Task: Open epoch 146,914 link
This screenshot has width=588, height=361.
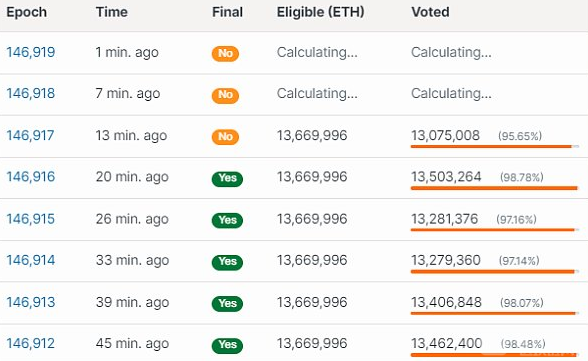Action: pos(31,260)
